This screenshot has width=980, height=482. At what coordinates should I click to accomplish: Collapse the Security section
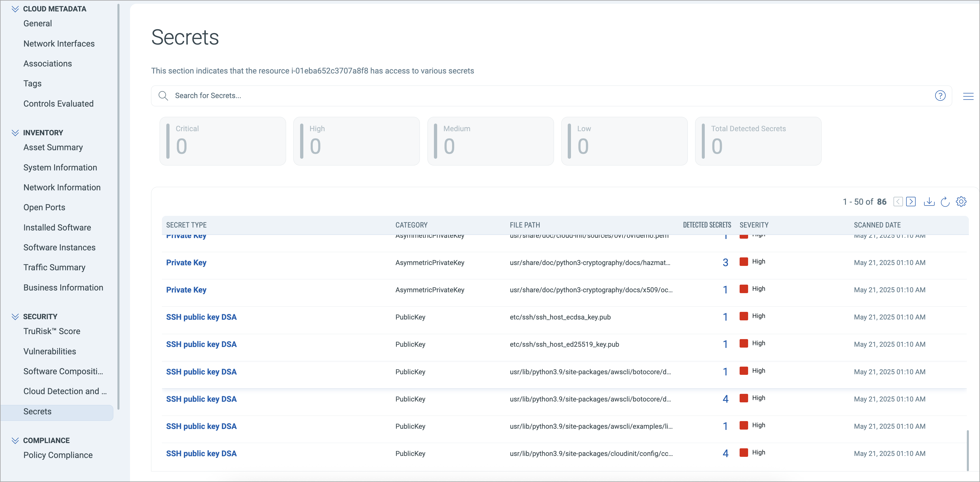point(15,317)
